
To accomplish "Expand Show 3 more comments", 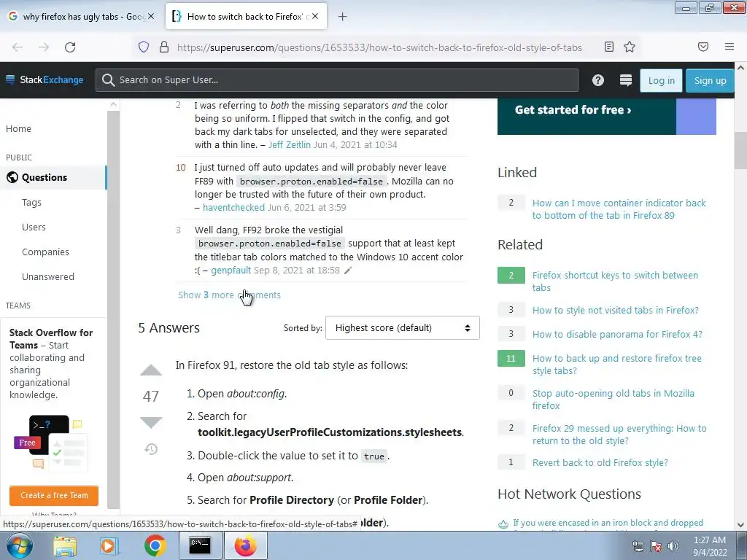I will pyautogui.click(x=229, y=295).
